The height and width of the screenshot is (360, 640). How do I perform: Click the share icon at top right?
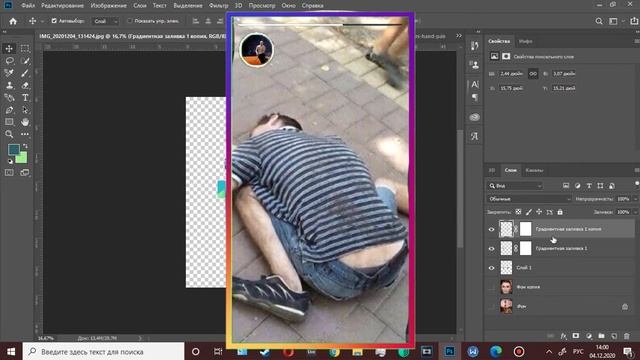click(634, 21)
